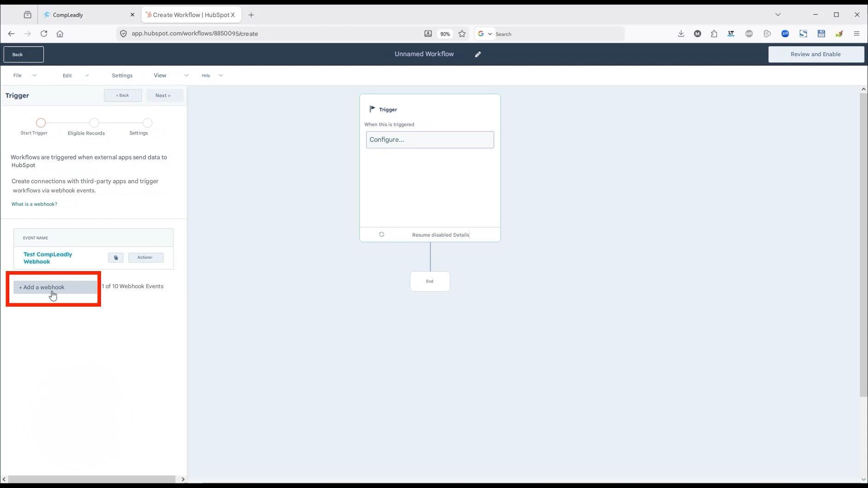
Task: Open the Settings menu in the workflow editor
Action: 122,75
